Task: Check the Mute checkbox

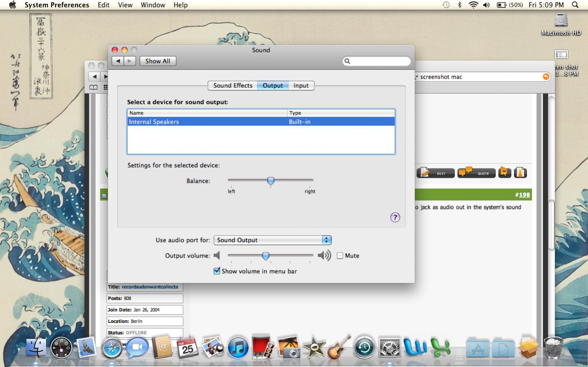Action: [x=340, y=256]
